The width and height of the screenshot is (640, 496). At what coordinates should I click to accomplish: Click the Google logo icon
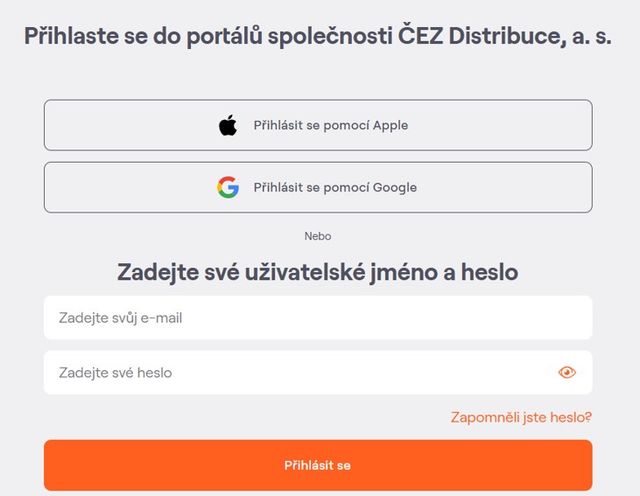click(x=228, y=187)
